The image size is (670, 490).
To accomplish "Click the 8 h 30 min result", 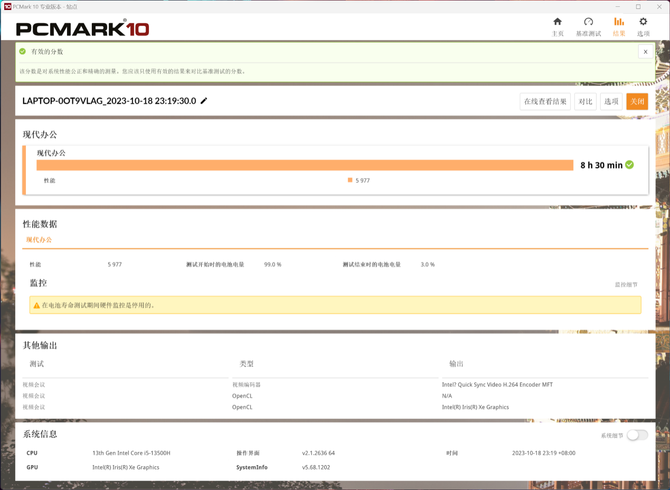I will [601, 165].
